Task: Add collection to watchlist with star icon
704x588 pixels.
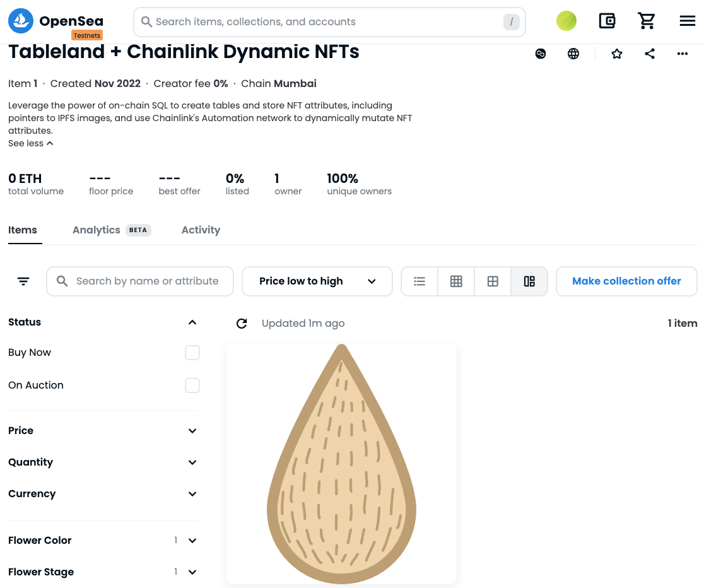Action: 617,54
